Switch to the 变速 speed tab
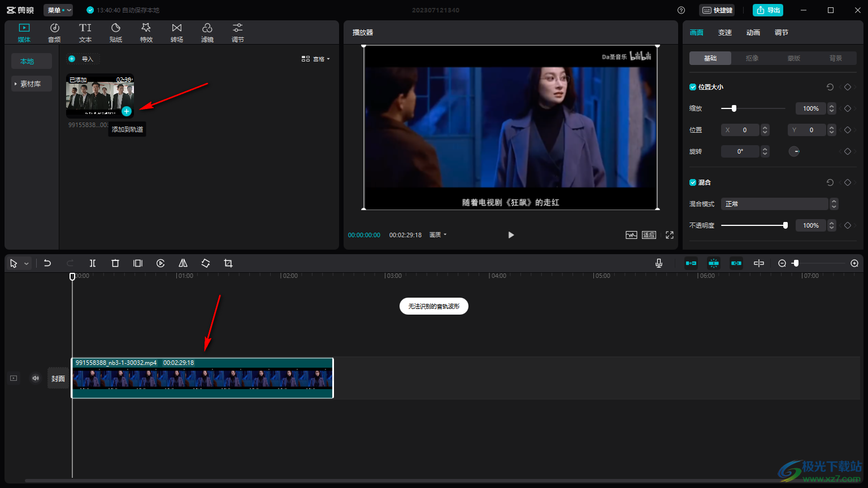The height and width of the screenshot is (488, 868). coord(725,33)
